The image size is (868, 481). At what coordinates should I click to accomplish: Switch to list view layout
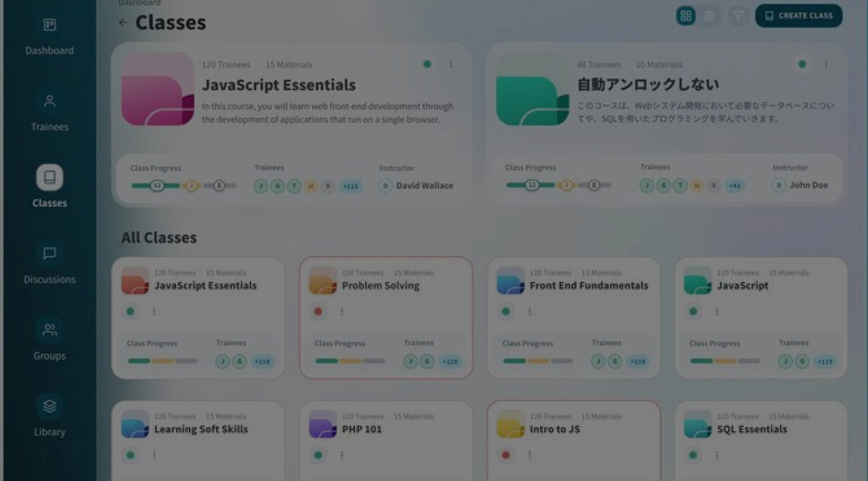710,16
